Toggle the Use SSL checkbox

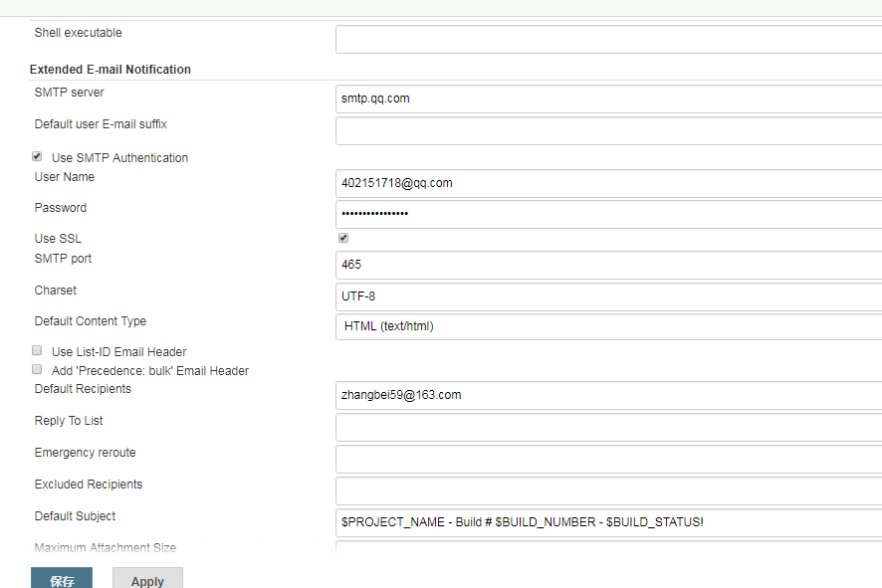click(343, 239)
